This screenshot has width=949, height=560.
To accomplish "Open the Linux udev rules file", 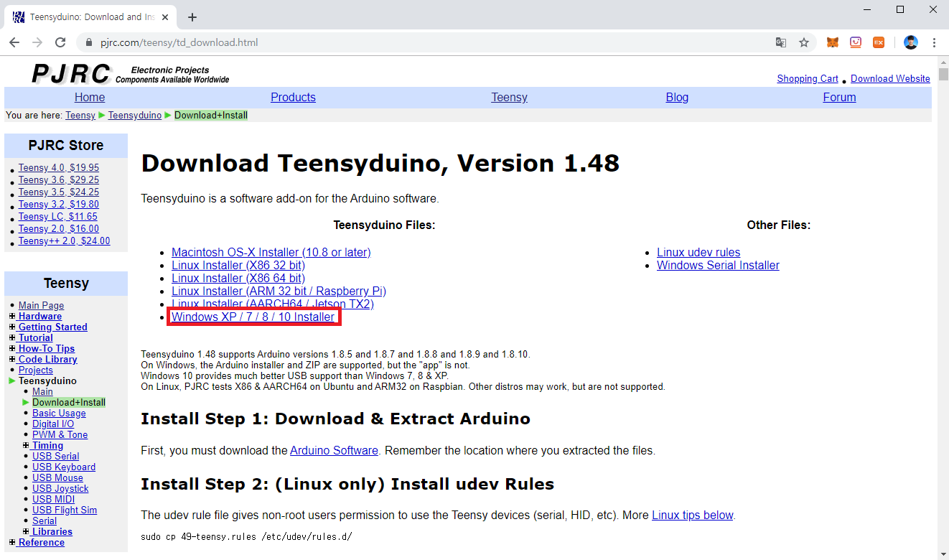I will (698, 252).
